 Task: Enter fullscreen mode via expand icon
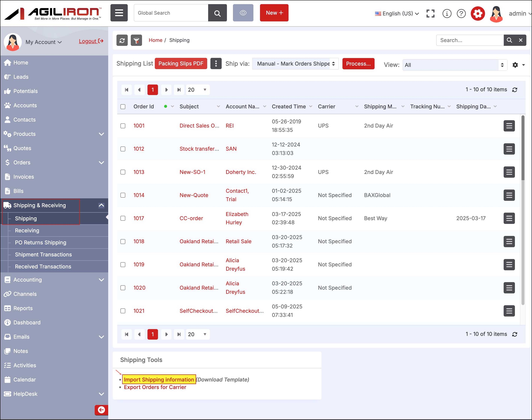point(430,14)
